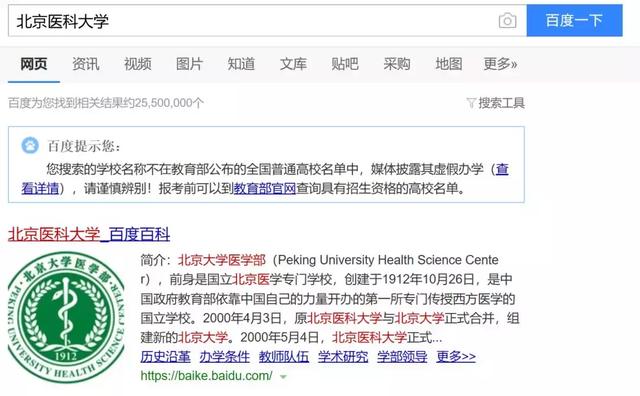The width and height of the screenshot is (640, 396).
Task: Click the Baidu paw icon in notice box
Action: 30,145
